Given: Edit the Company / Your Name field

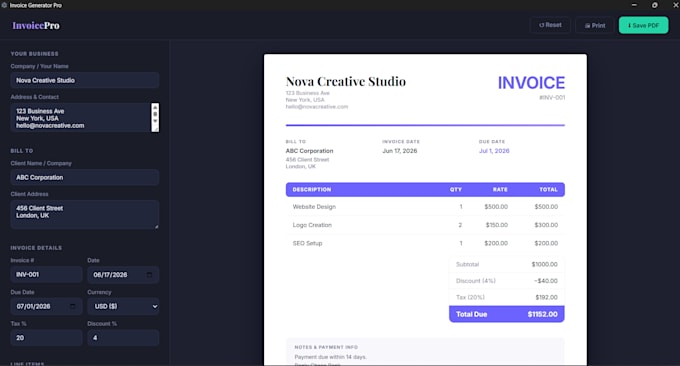Looking at the screenshot, I should tap(85, 80).
